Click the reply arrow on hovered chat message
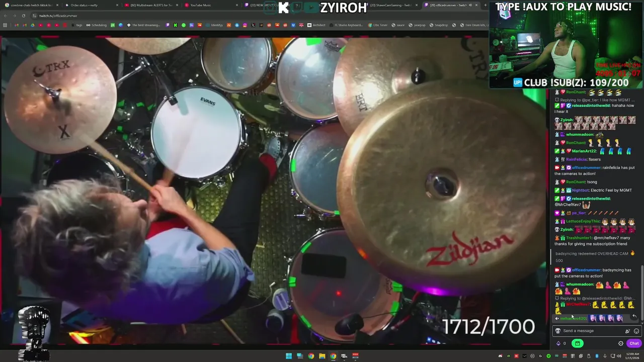 pos(634,316)
